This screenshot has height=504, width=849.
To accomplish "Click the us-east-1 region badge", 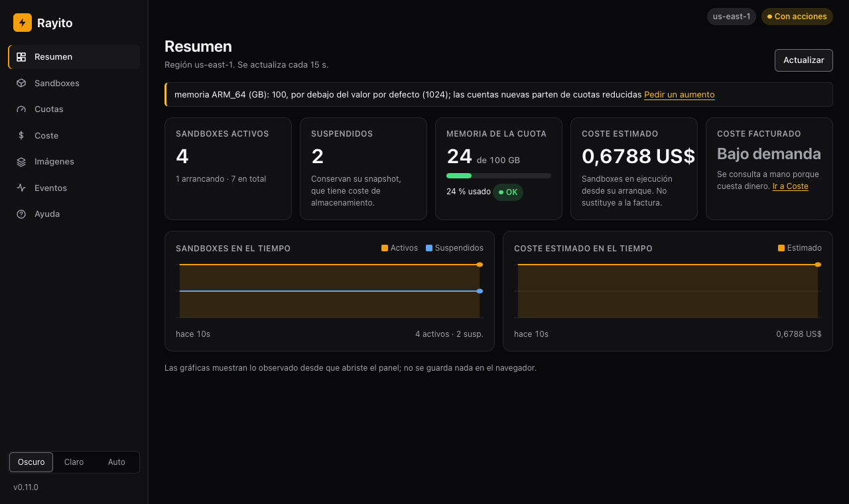I will pyautogui.click(x=732, y=17).
